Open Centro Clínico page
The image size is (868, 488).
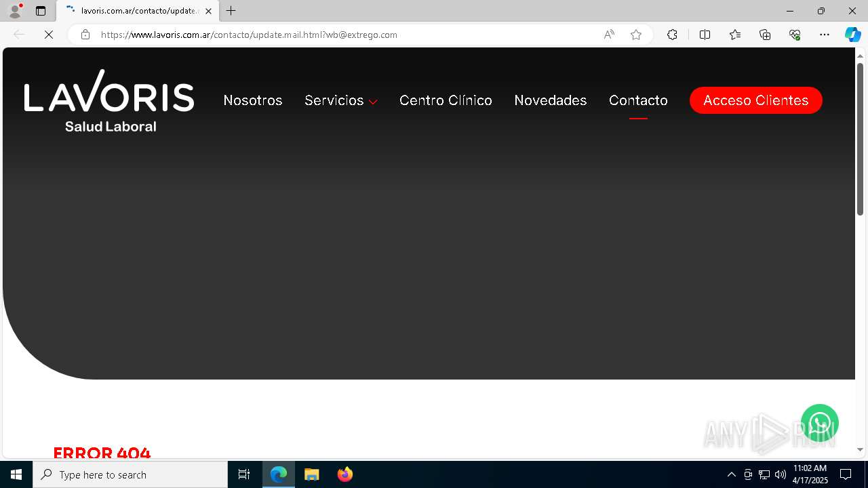pos(446,100)
